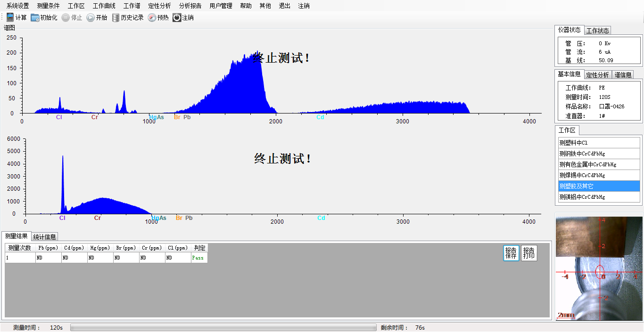
Task: Select 测镁铝中CrCdPbHg work area item
Action: (x=599, y=197)
